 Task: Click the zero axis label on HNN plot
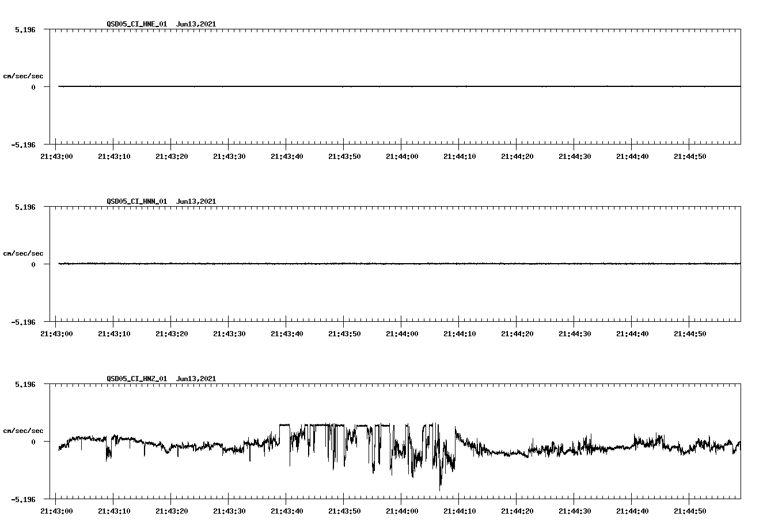click(33, 264)
